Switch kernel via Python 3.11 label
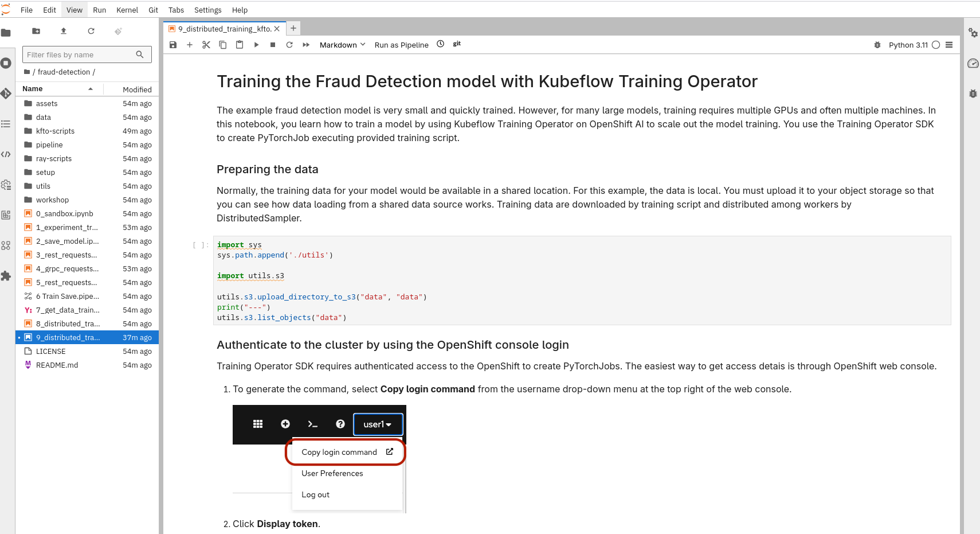 coord(908,45)
